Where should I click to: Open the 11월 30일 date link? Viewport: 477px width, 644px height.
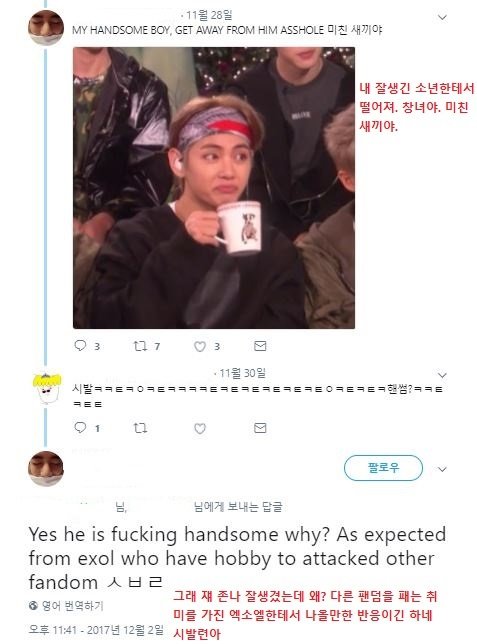pyautogui.click(x=242, y=373)
